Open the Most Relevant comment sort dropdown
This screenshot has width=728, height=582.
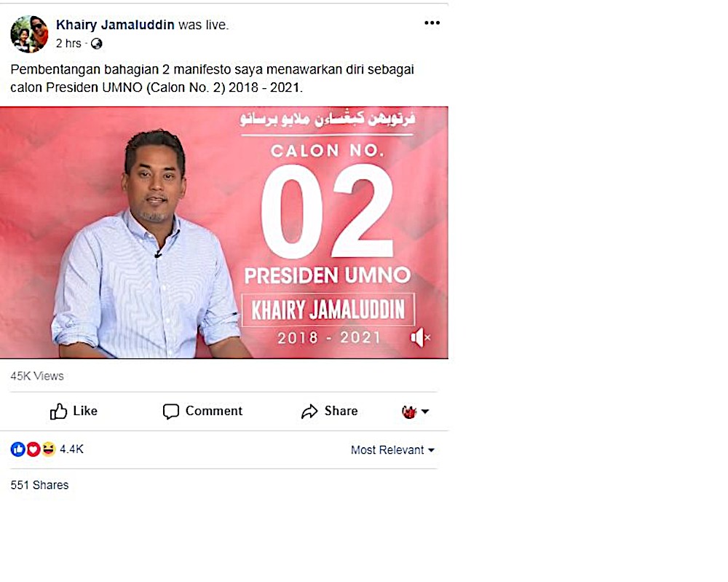click(x=392, y=450)
